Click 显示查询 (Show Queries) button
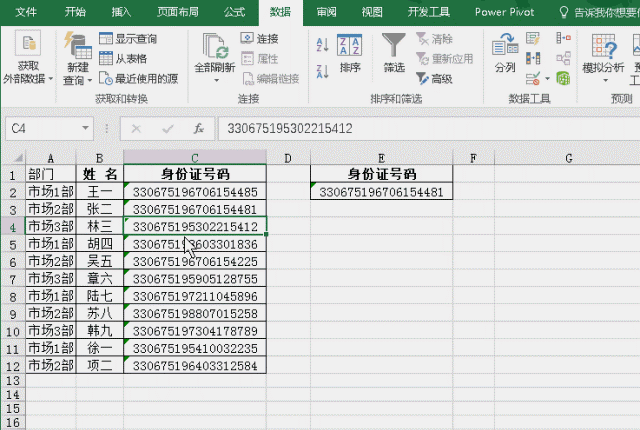Viewport: 640px width, 430px height. (127, 39)
